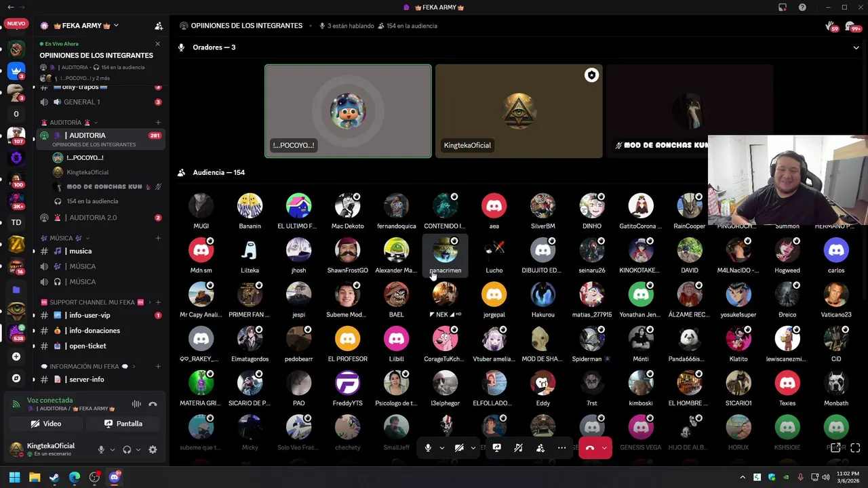Open microphone device options arrow in control bar
This screenshot has height=488, width=868.
(x=442, y=448)
